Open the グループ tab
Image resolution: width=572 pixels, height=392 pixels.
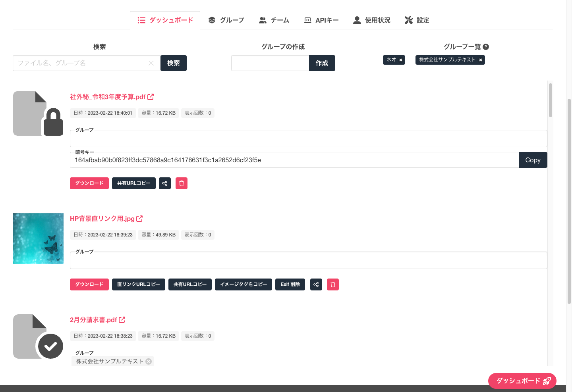pyautogui.click(x=226, y=20)
